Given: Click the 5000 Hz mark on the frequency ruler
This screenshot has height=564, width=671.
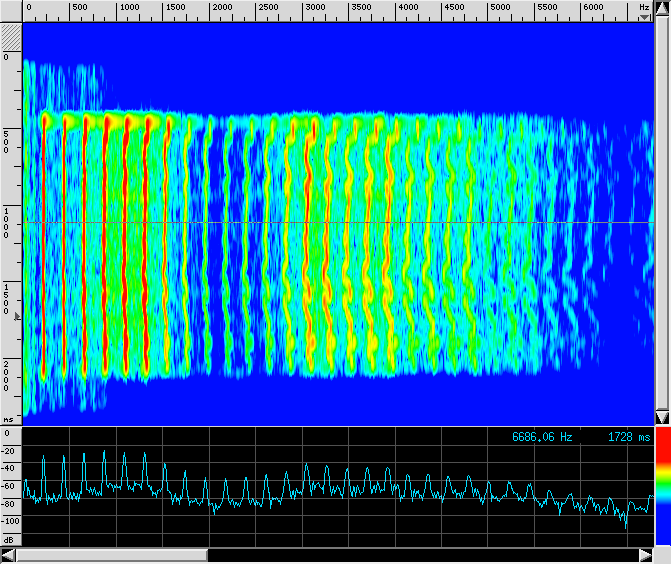Looking at the screenshot, I should [x=501, y=8].
